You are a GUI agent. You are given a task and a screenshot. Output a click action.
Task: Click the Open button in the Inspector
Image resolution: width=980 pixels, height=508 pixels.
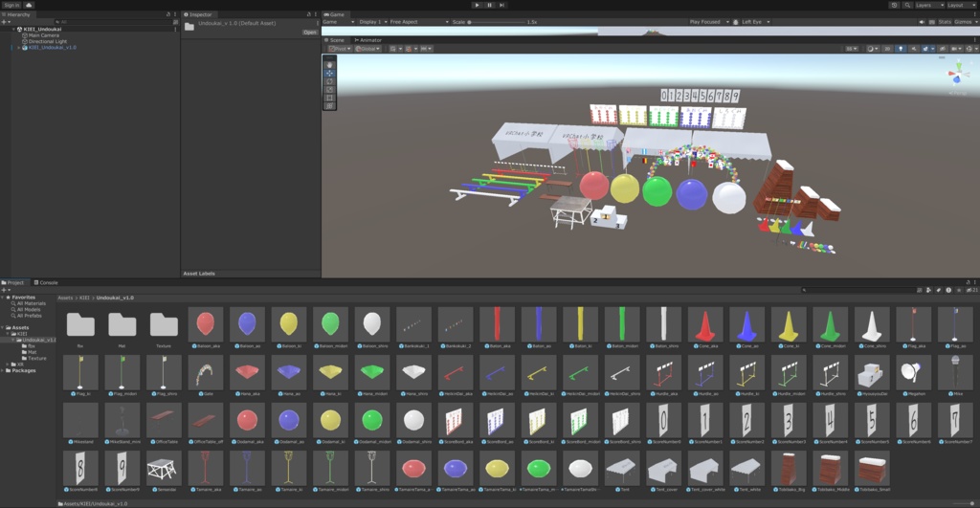pos(310,32)
